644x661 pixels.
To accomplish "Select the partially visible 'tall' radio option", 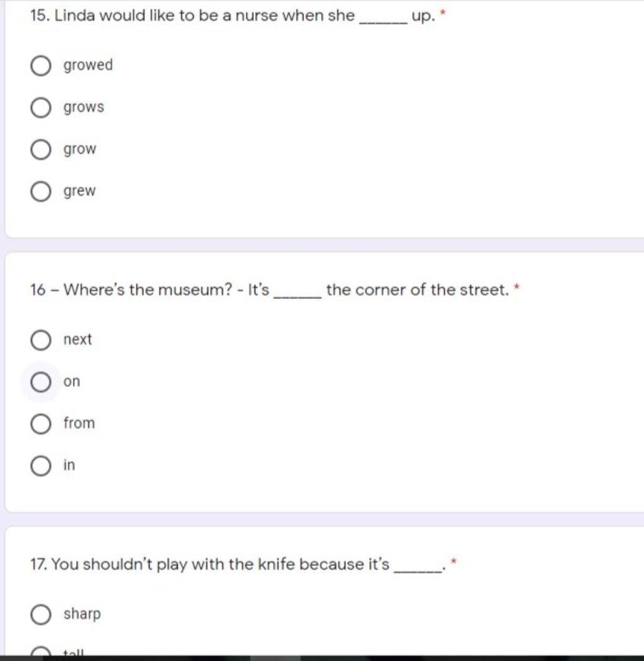I will [41, 653].
